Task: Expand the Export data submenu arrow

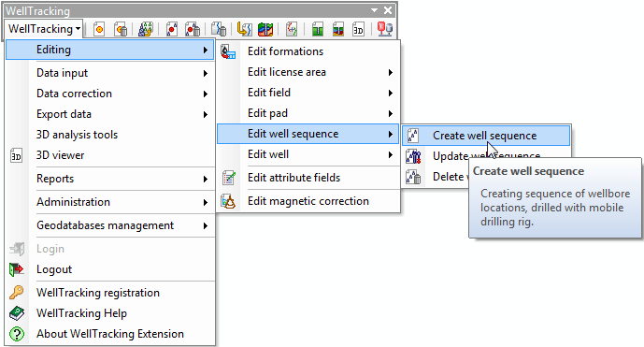Action: 206,114
